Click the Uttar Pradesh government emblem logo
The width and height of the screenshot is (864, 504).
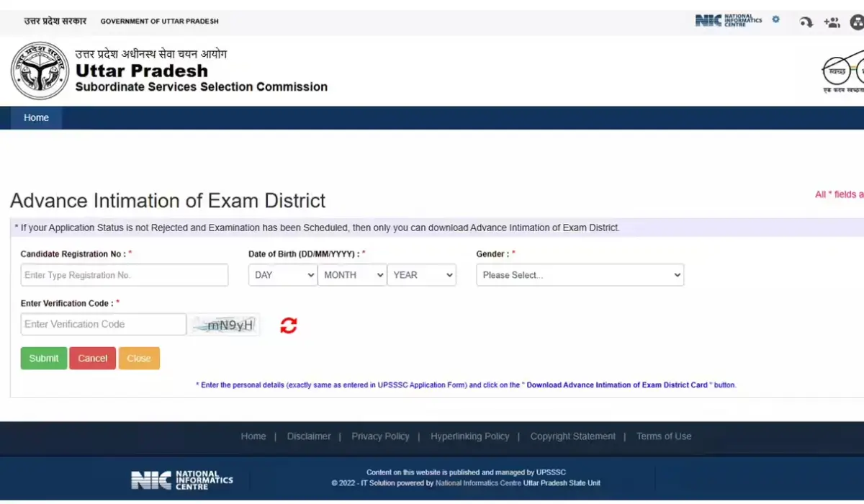pyautogui.click(x=40, y=71)
